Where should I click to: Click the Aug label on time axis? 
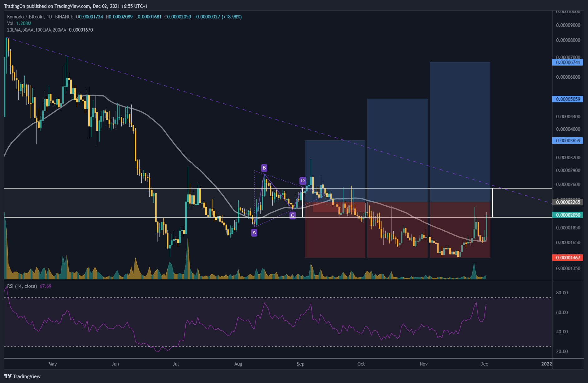click(238, 364)
